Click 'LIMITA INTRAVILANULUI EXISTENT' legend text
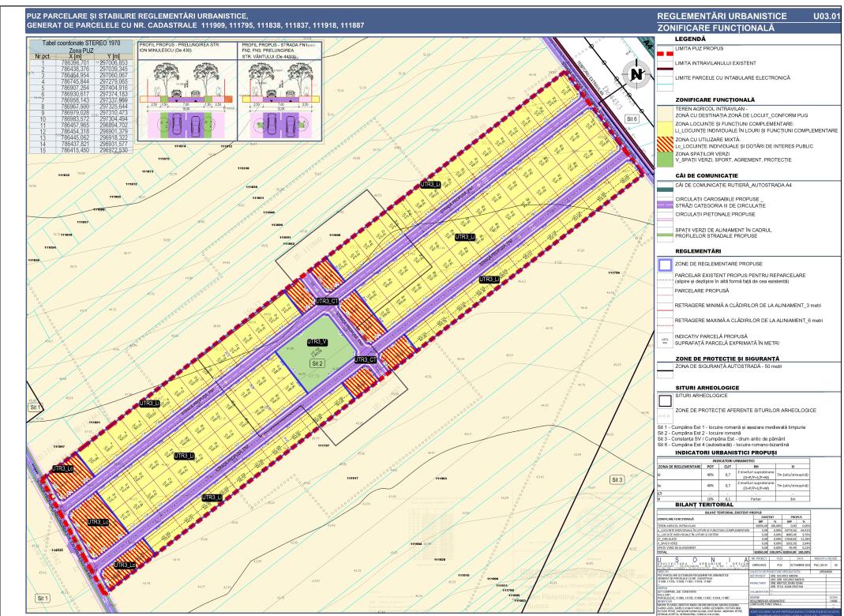This screenshot has height=616, width=844. 715,63
